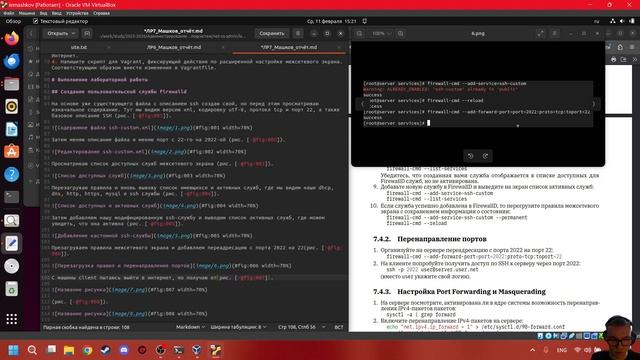This screenshot has height=360, width=640.
Task: Close the ЛР6_Машков_отчёт.md tab
Action: point(223,47)
